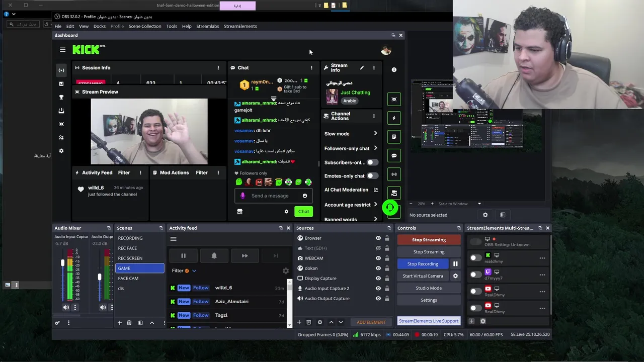Enable d7myyy7 Twitch multi-stream toggle
644x362 pixels.
click(x=475, y=275)
